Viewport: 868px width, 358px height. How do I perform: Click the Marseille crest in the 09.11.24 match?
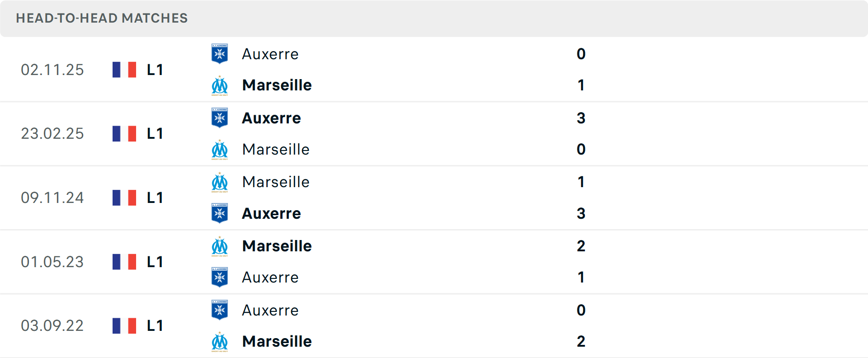[x=219, y=182]
